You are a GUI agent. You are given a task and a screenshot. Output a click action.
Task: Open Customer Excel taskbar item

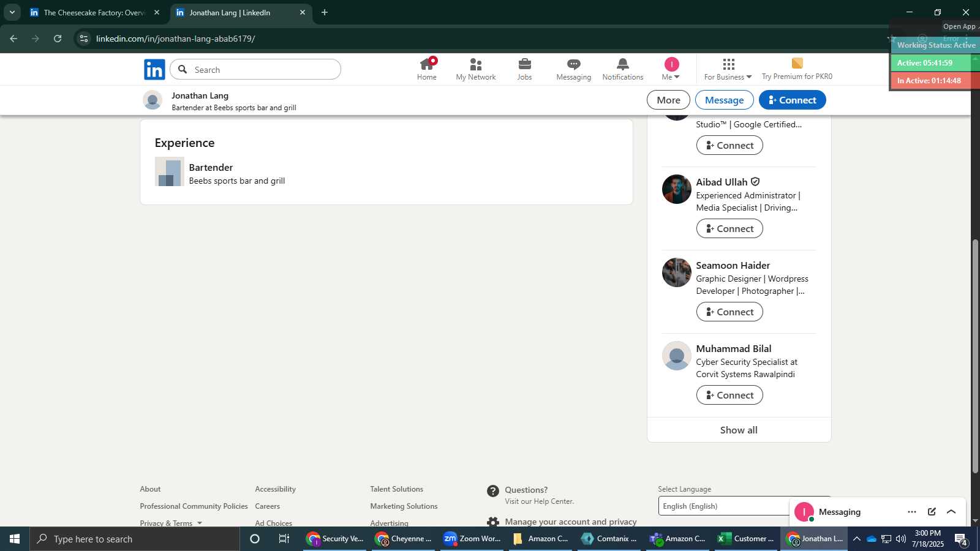[747, 539]
